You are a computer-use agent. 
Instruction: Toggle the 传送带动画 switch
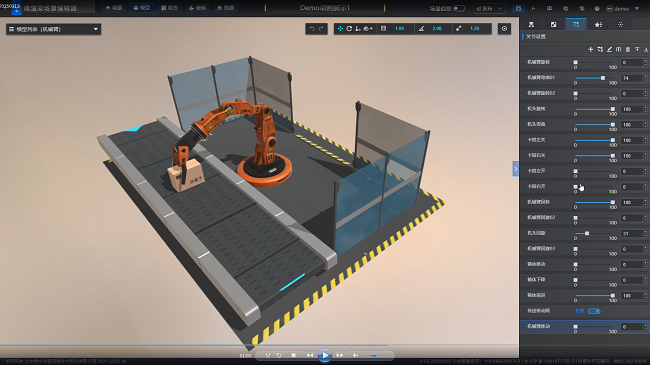point(594,311)
